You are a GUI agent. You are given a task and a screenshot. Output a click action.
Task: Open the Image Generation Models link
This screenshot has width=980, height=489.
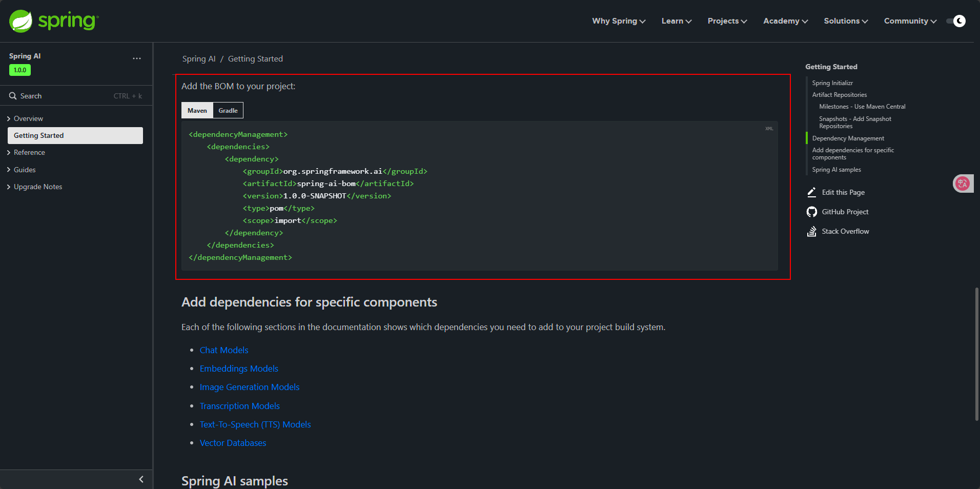point(250,387)
